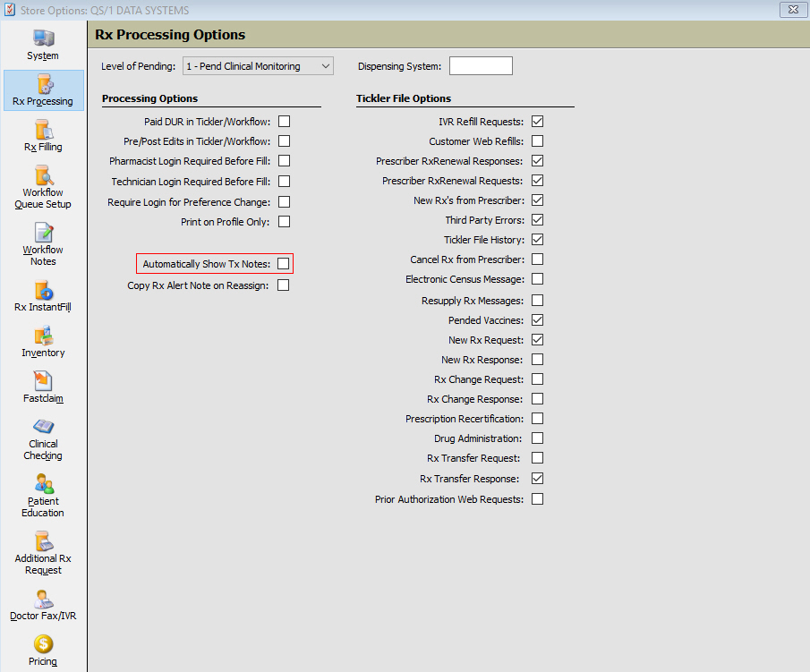
Task: Select the Rx Processing sidebar item
Action: tap(43, 90)
